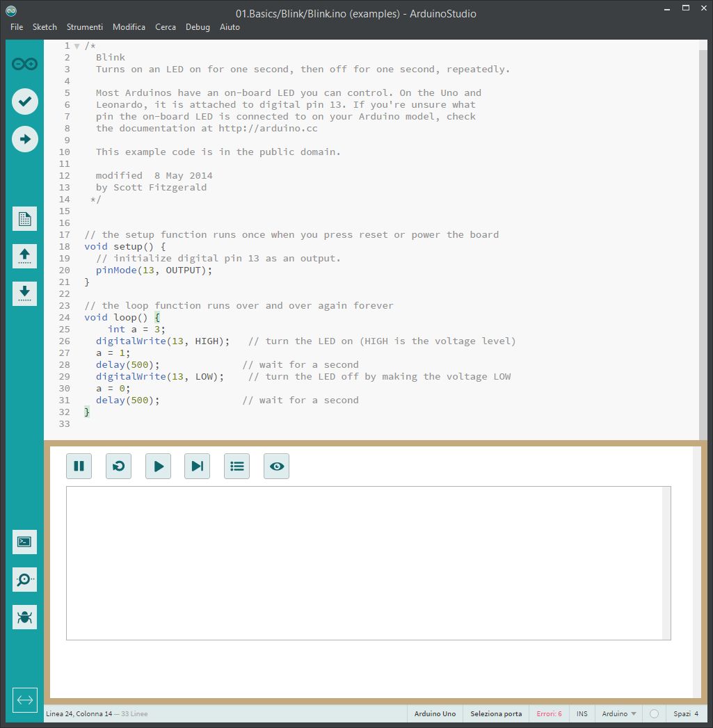Click the http://arduino.cc URL in comment
The image size is (713, 728).
click(268, 128)
